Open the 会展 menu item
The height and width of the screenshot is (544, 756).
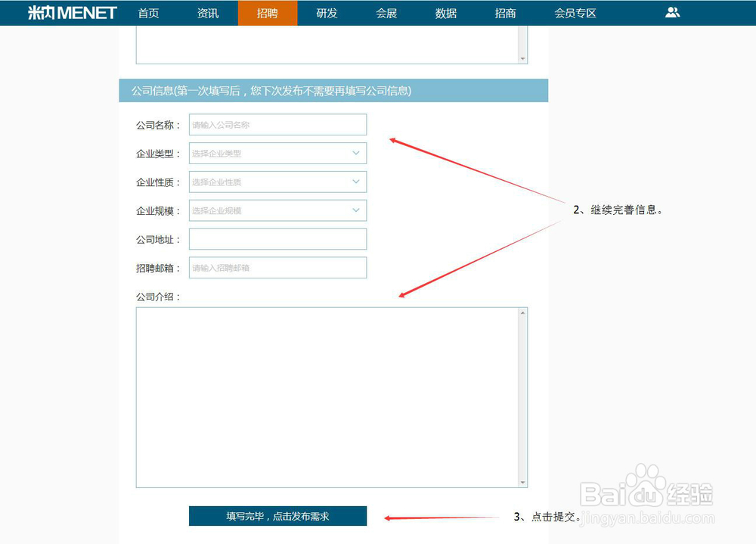coord(386,12)
